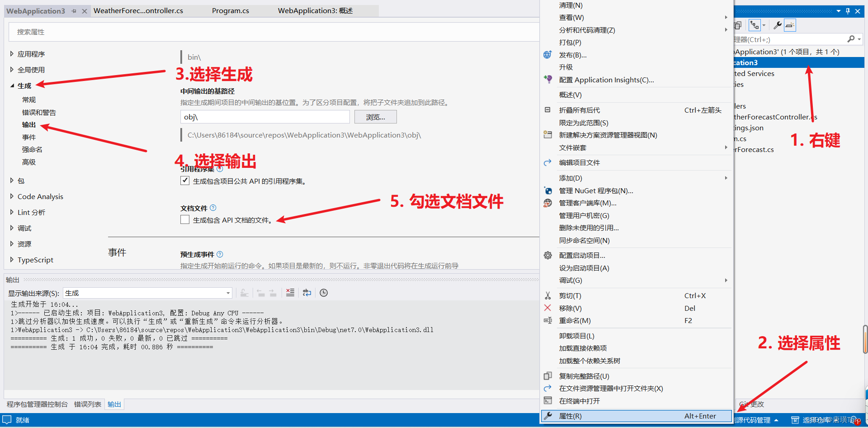Select 输出 under the 生成 section

(x=29, y=124)
